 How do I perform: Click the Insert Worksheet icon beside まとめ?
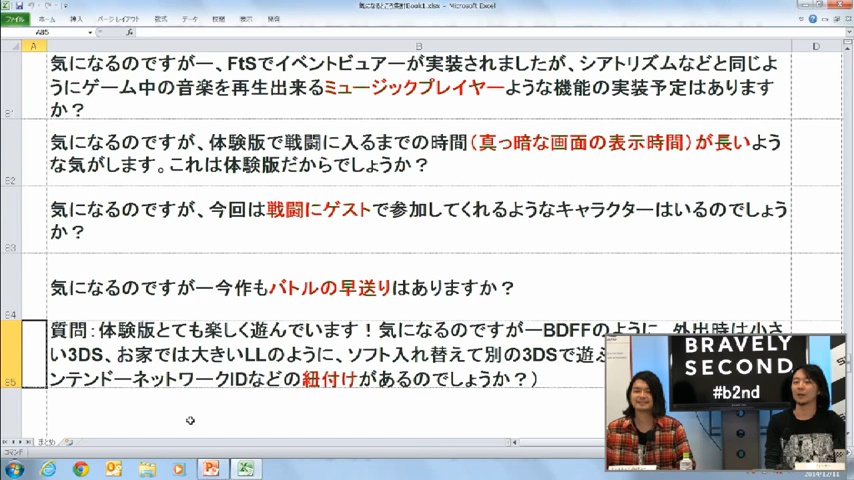click(x=69, y=442)
